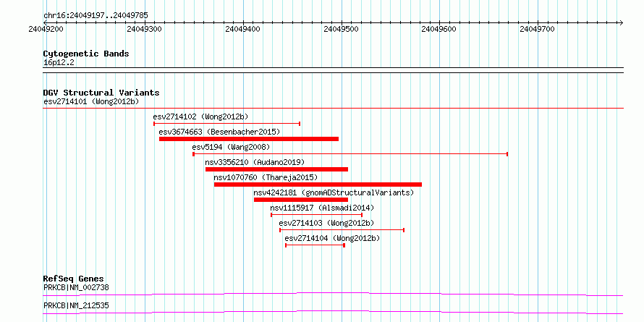Image resolution: width=644 pixels, height=322 pixels.
Task: Open variant esv2714101 (Wong2012b) label
Action: [91, 101]
